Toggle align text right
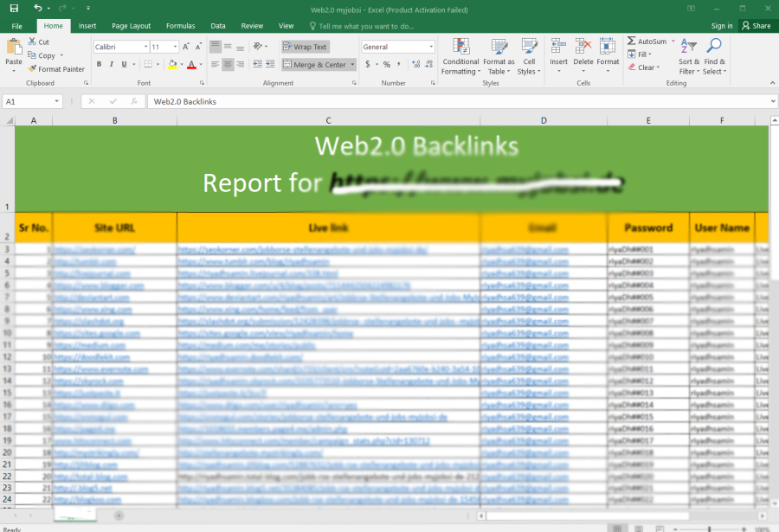This screenshot has height=532, width=779. (x=240, y=64)
